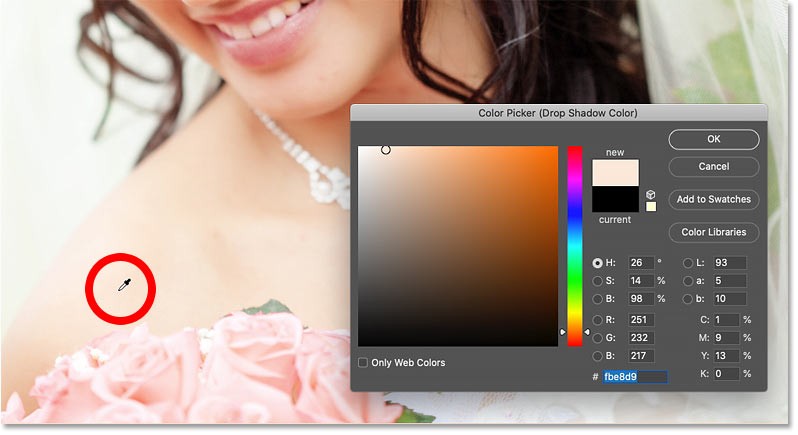Click the left hue slider arrow
The width and height of the screenshot is (798, 435).
[562, 332]
